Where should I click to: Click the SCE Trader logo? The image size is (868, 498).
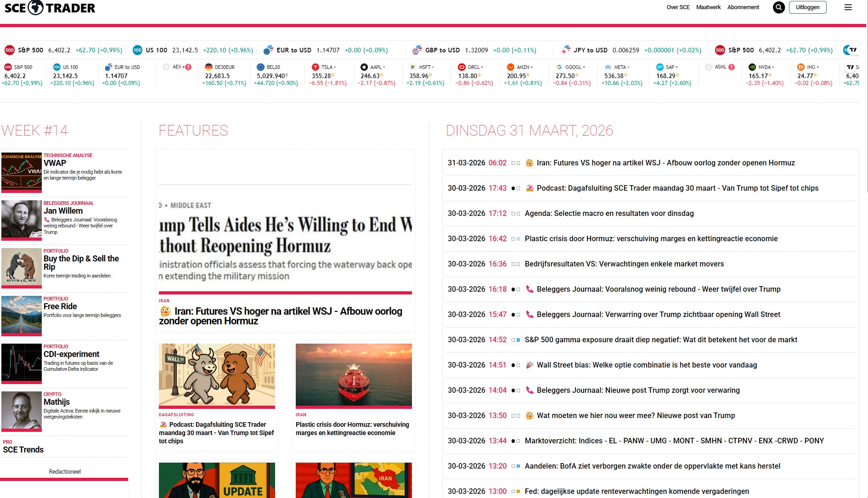coord(50,8)
